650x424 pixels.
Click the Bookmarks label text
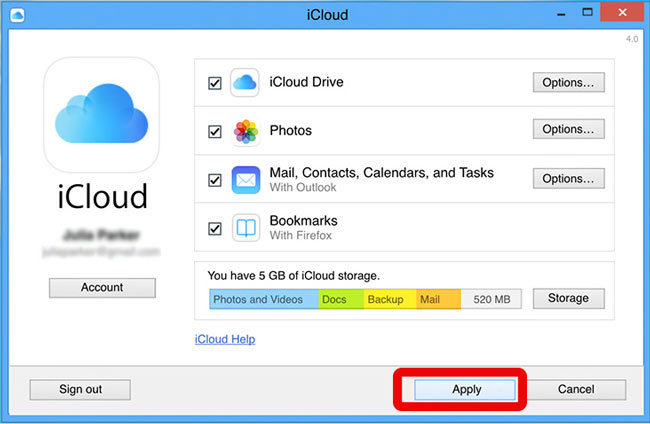pos(303,220)
